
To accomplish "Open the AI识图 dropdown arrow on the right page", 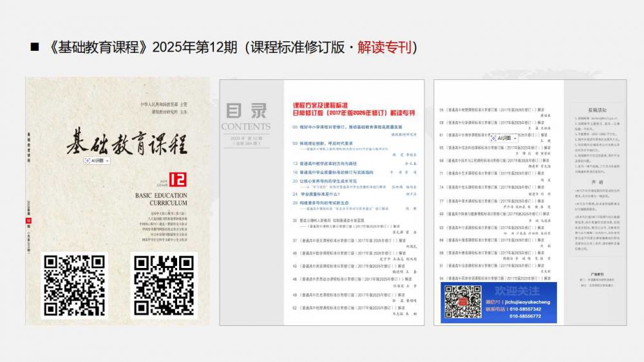I will point(513,138).
